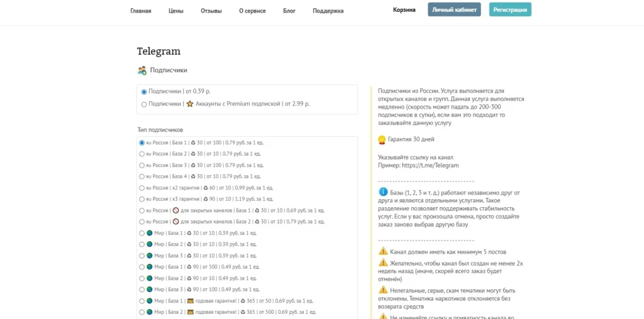Choose Мир База 2 годовая гарантия option
Image resolution: width=644 pixels, height=319 pixels.
click(x=142, y=312)
